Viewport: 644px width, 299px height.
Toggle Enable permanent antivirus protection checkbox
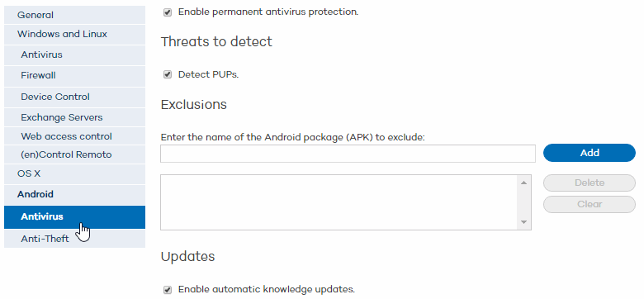coord(167,12)
